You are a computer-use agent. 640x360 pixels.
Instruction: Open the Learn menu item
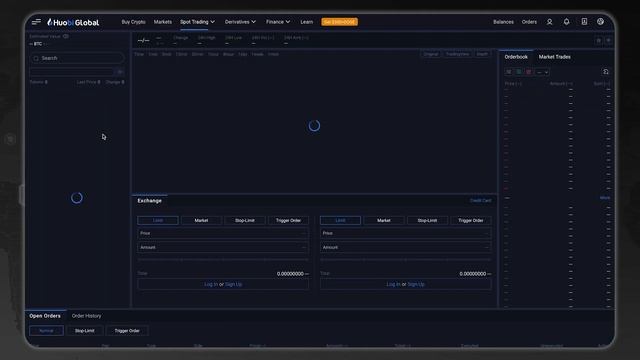[307, 22]
